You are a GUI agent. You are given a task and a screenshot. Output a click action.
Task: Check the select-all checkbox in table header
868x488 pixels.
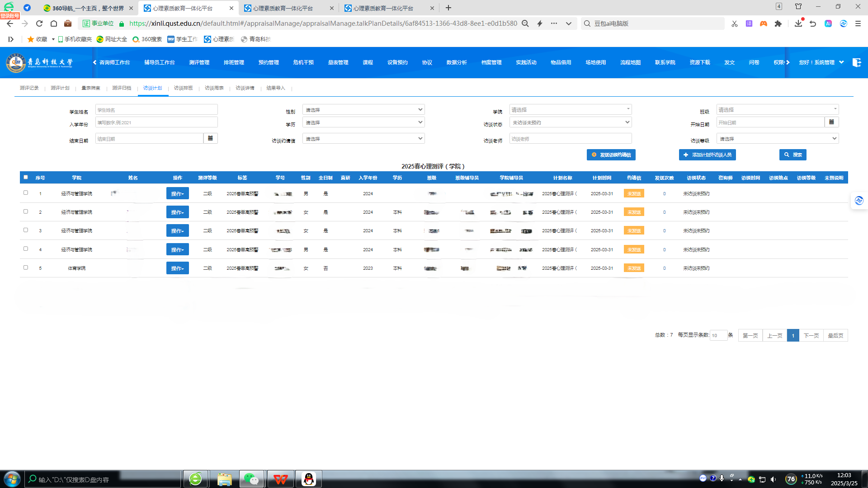pyautogui.click(x=26, y=177)
